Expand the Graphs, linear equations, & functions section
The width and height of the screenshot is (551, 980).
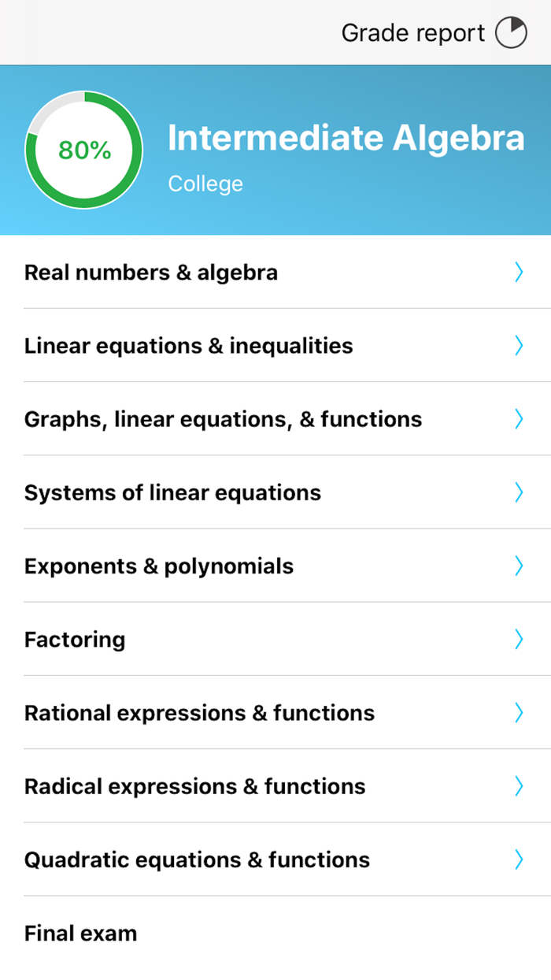[x=223, y=418]
